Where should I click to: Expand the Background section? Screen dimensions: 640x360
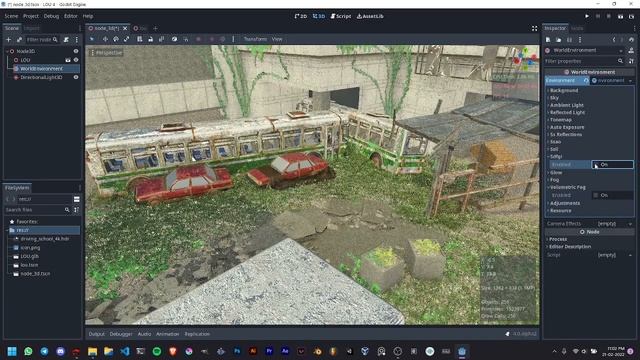[564, 90]
